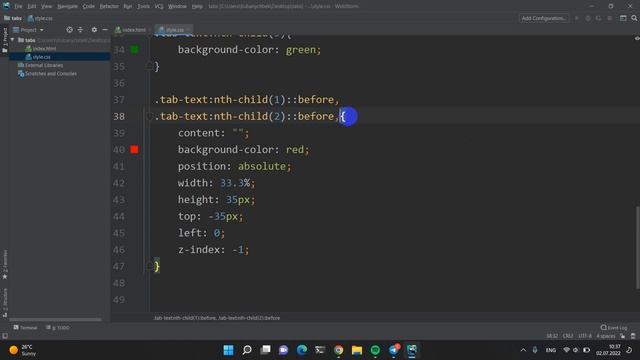
Task: Open the Window menu
Action: [177, 7]
